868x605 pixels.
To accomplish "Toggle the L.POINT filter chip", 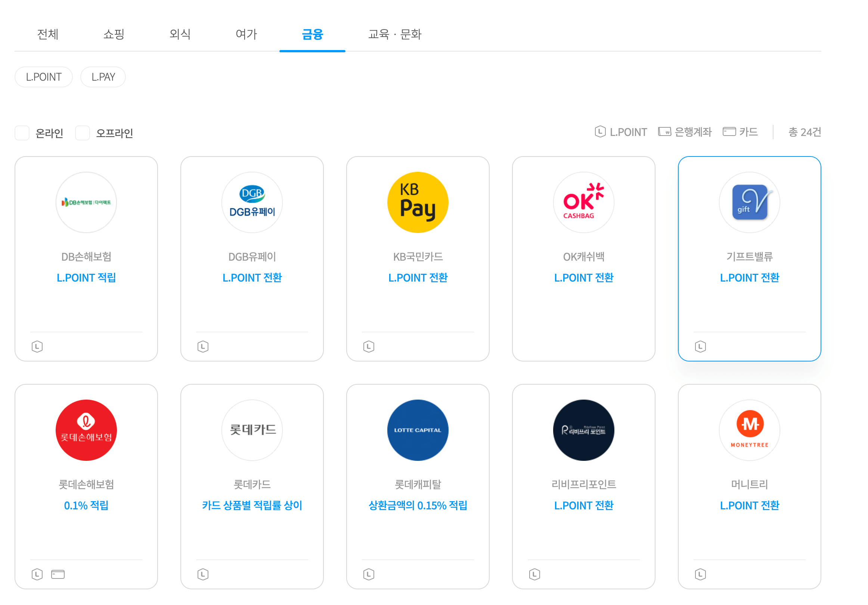I will tap(43, 77).
